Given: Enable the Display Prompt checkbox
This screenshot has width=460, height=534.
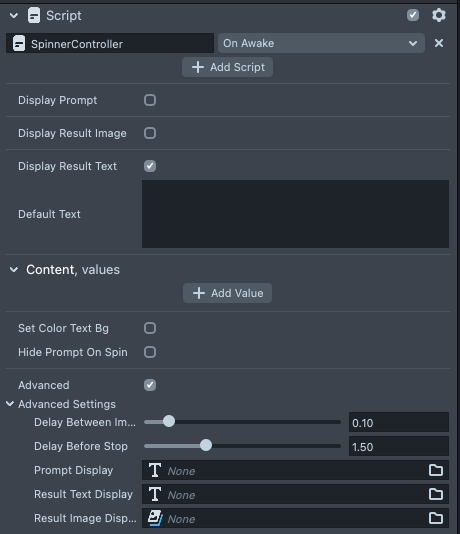Looking at the screenshot, I should (x=150, y=100).
